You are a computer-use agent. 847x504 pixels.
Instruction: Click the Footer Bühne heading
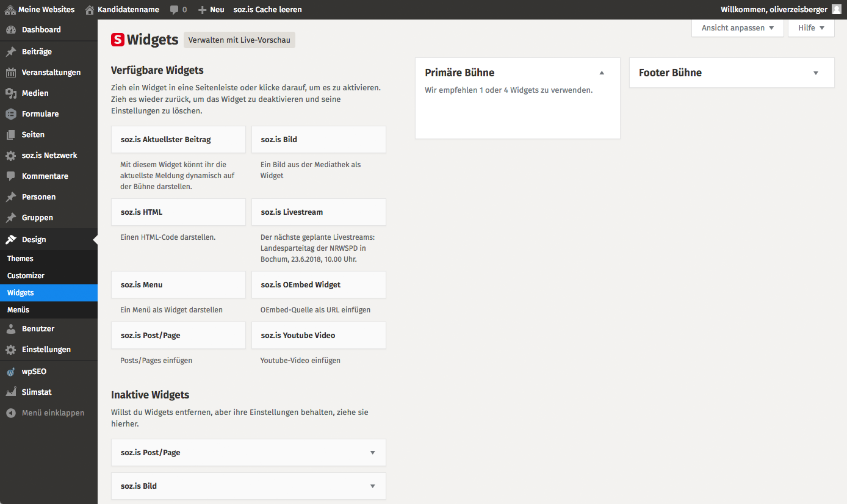point(670,73)
